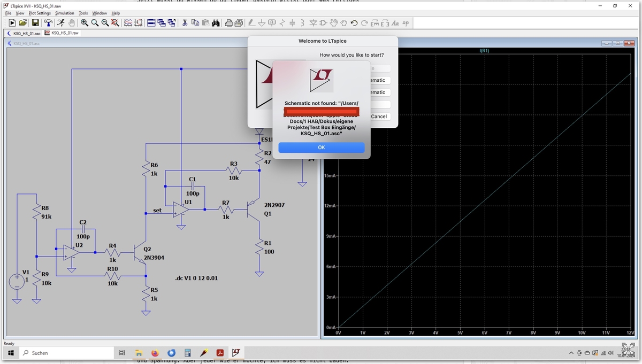642x364 pixels.
Task: Click the Rotate component icon
Action: click(x=374, y=23)
